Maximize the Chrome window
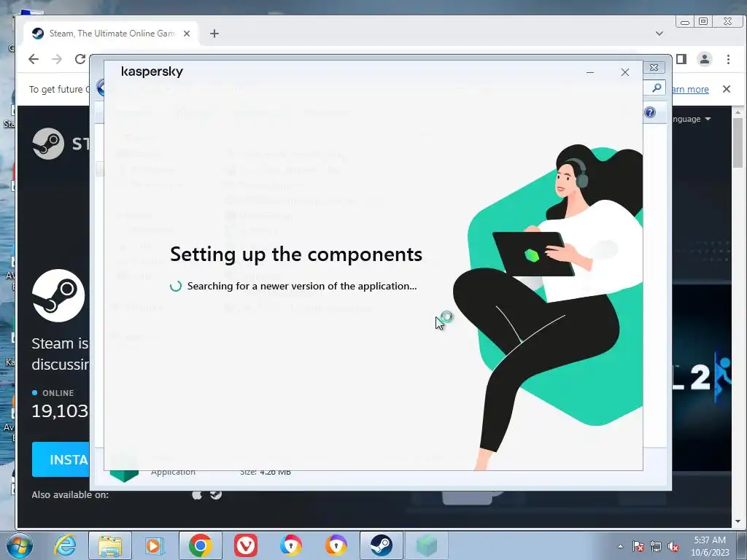 [x=703, y=21]
